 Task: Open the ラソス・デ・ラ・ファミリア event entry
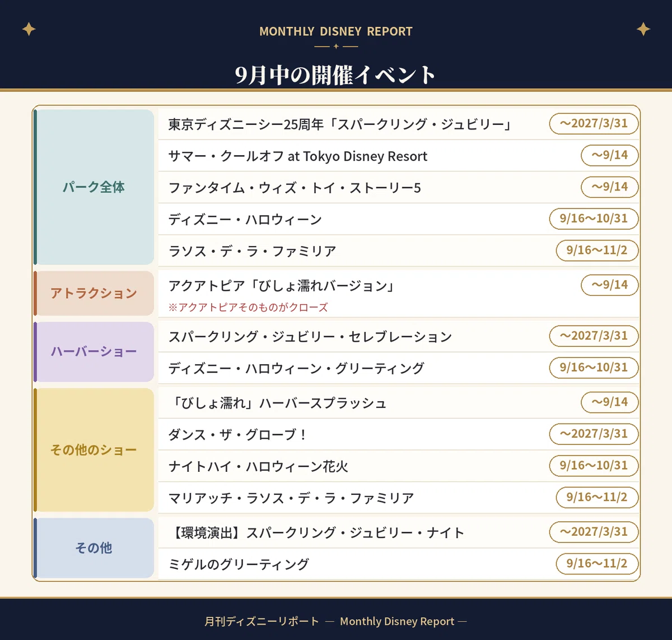399,251
